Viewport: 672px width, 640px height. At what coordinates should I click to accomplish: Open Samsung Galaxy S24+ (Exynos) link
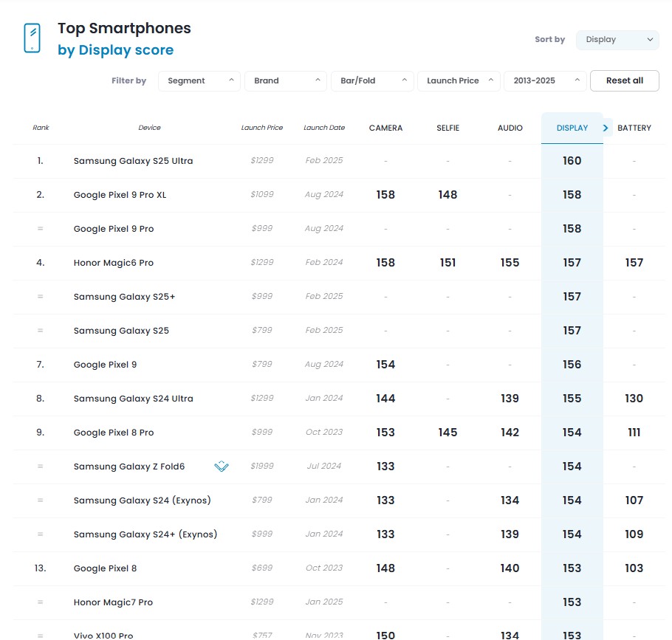click(x=145, y=534)
